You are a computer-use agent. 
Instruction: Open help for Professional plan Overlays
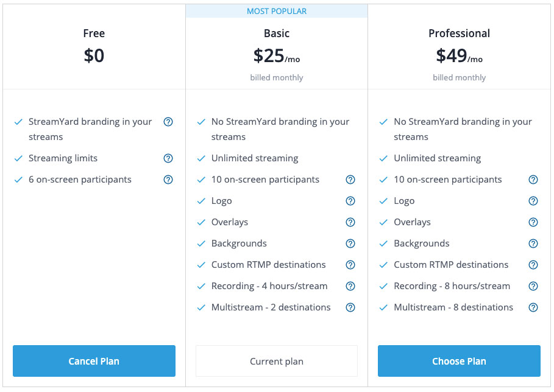pos(533,222)
